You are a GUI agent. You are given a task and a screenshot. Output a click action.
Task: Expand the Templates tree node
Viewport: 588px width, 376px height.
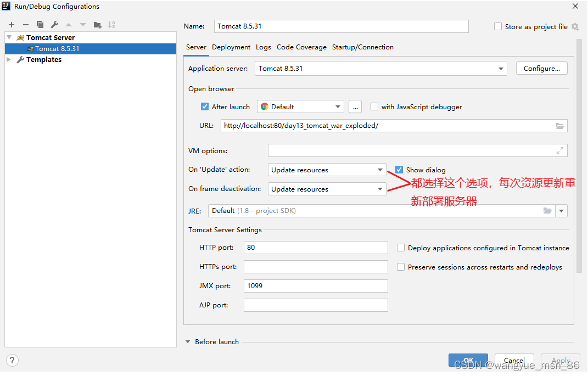pos(9,60)
